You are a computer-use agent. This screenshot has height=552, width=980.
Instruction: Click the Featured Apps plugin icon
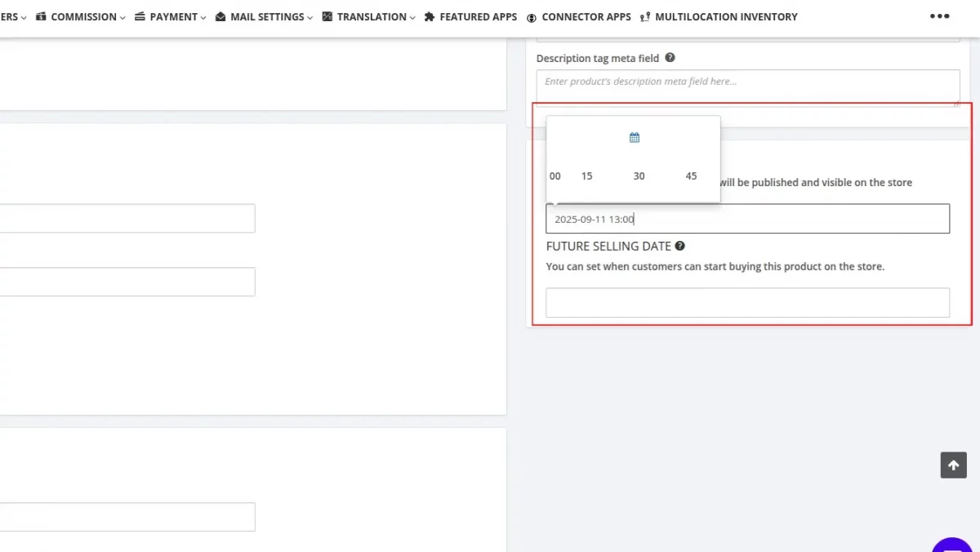tap(430, 16)
